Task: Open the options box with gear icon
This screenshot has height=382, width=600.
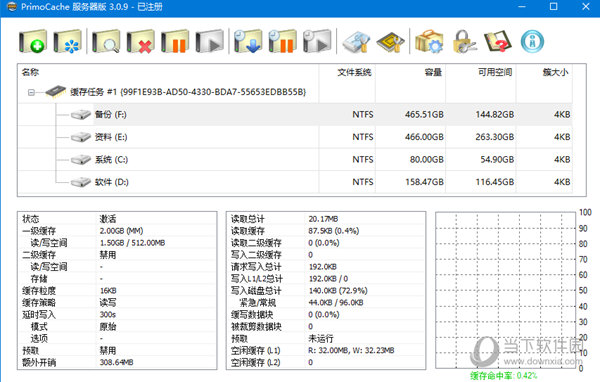Action: tap(429, 41)
